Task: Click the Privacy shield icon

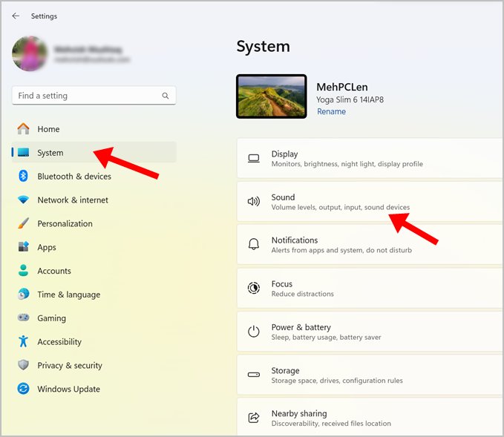Action: (23, 365)
